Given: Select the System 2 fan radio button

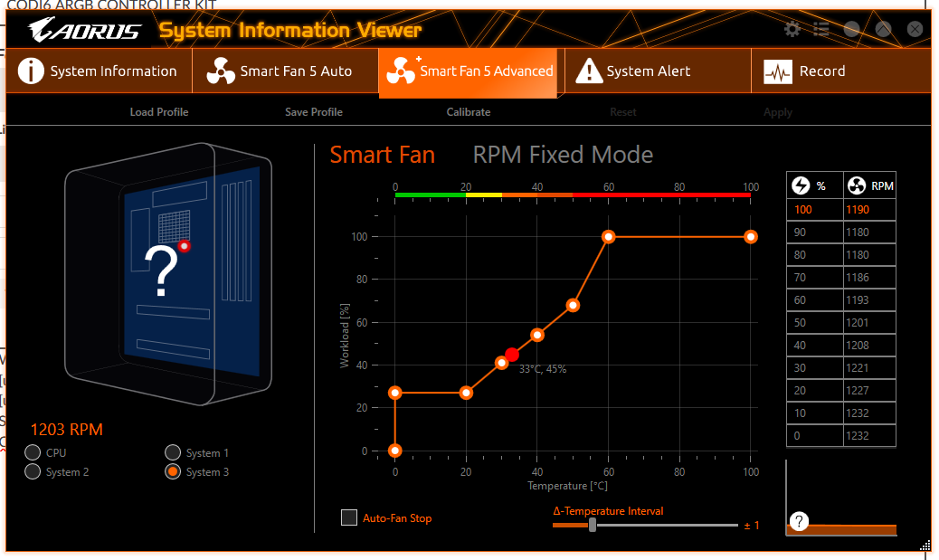Looking at the screenshot, I should 33,471.
